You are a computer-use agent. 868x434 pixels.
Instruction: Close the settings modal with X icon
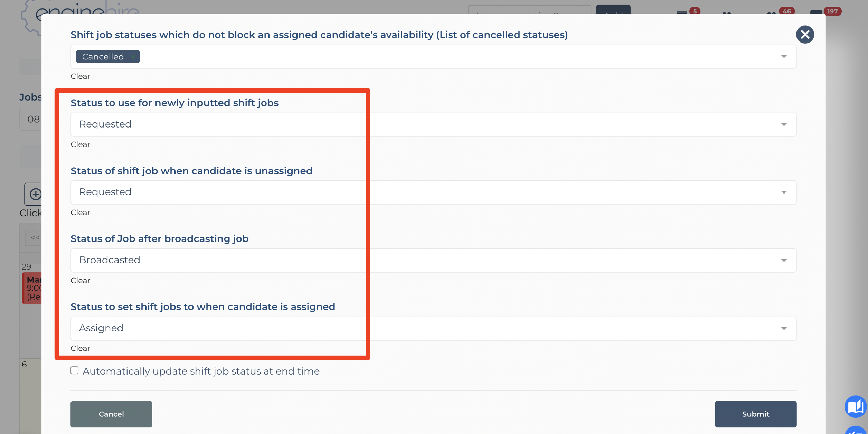click(805, 35)
